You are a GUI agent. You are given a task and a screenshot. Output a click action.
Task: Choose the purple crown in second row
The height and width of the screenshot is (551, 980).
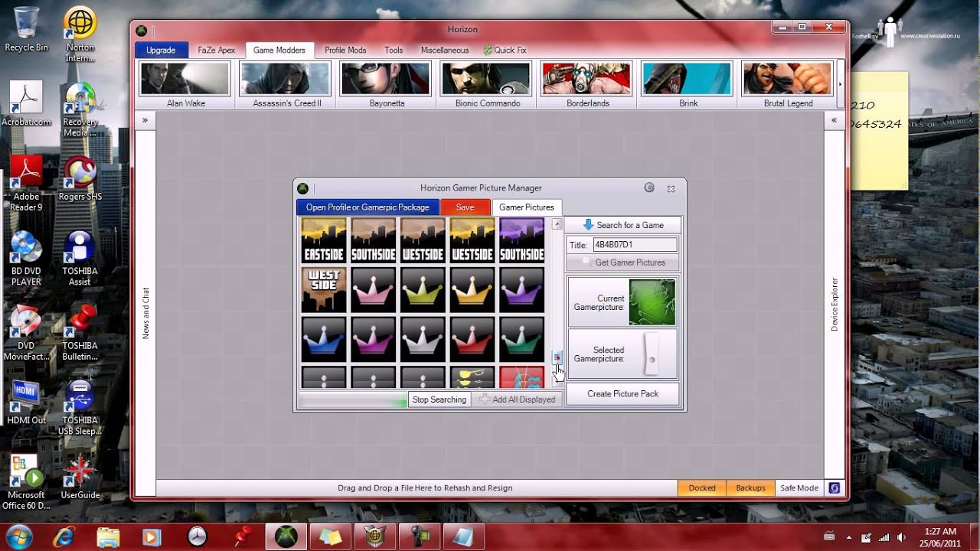[522, 290]
